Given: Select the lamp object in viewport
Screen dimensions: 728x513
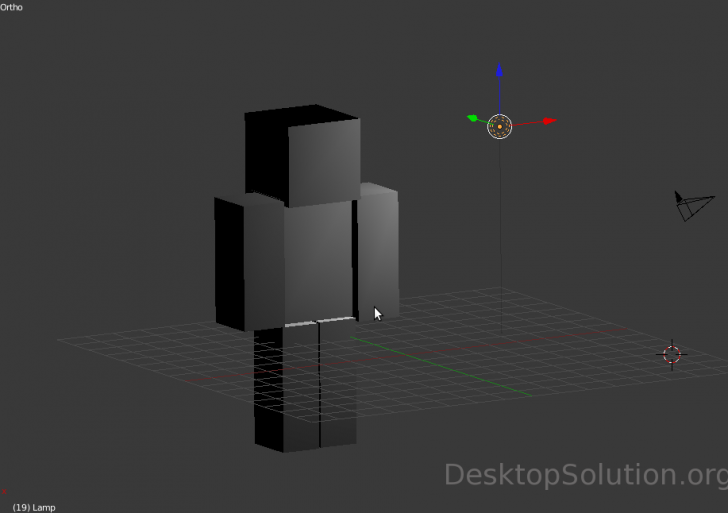Looking at the screenshot, I should 500,126.
